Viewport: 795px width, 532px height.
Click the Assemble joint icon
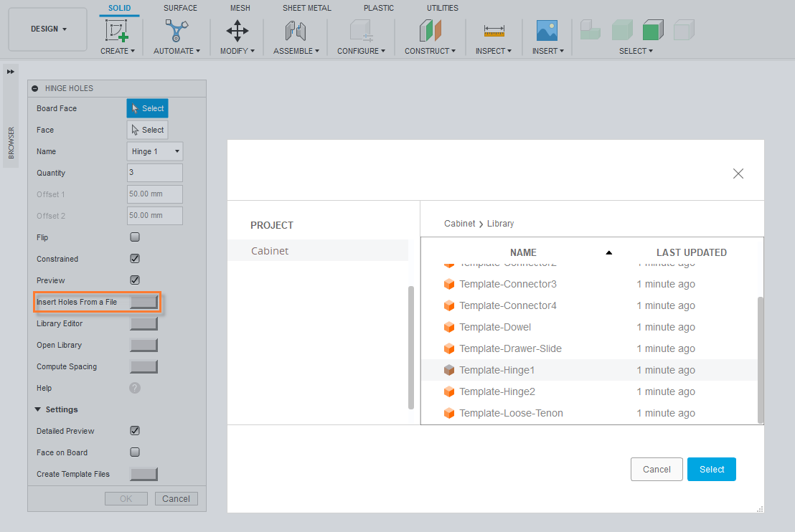pyautogui.click(x=295, y=31)
